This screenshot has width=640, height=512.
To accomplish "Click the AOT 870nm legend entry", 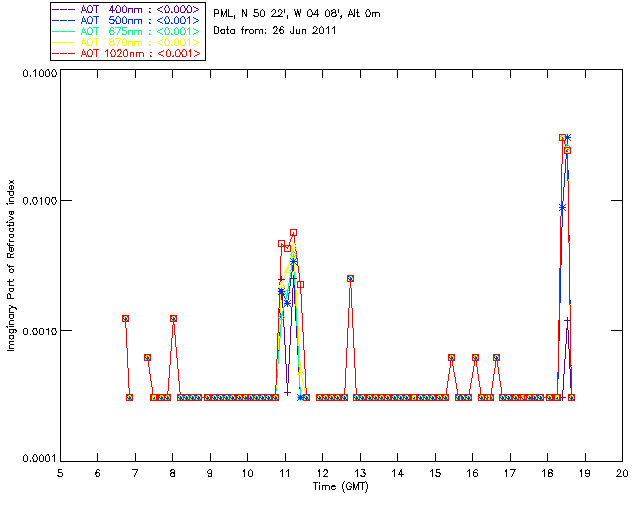I will [x=127, y=42].
